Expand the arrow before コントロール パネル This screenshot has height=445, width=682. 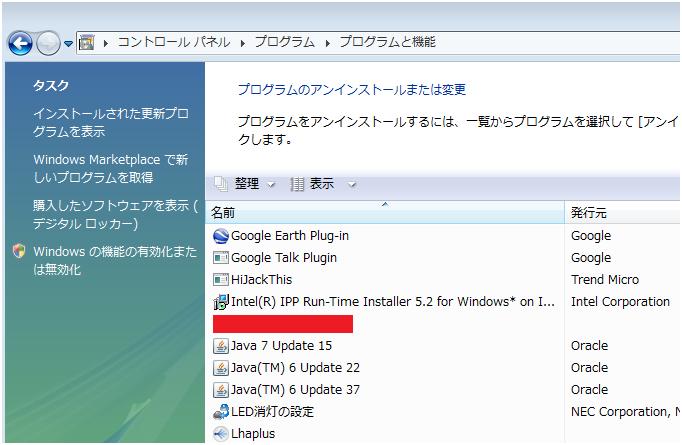[x=106, y=43]
